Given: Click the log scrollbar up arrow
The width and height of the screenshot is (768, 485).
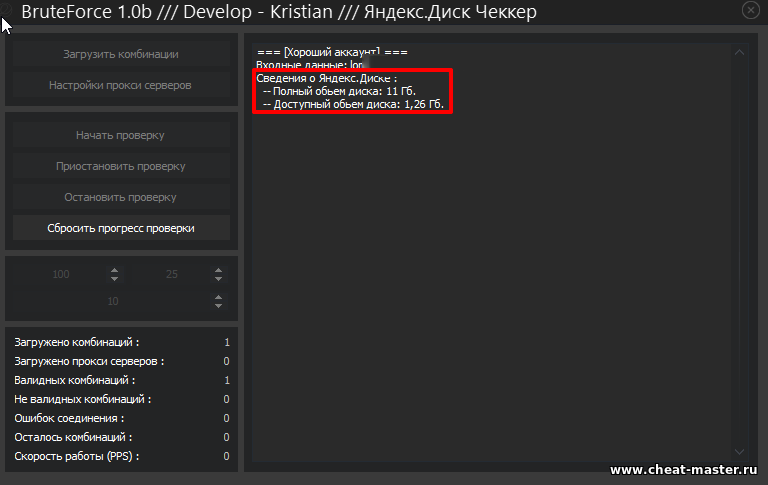Looking at the screenshot, I should (739, 52).
